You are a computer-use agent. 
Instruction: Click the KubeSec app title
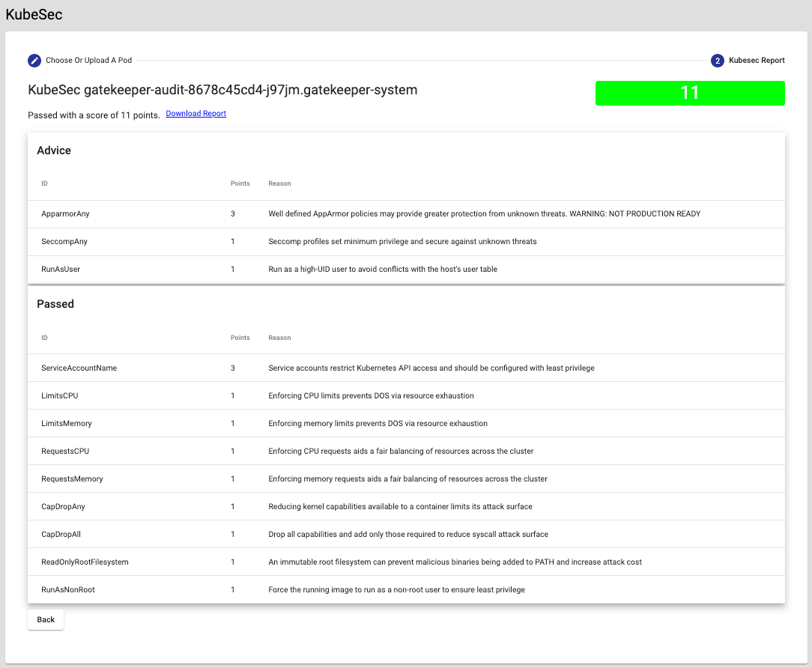[x=34, y=14]
